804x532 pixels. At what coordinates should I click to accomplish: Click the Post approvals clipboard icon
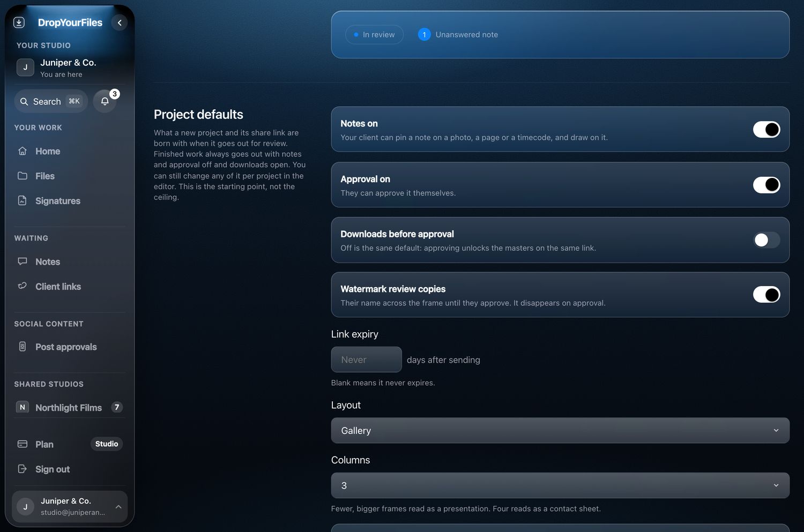coord(23,347)
